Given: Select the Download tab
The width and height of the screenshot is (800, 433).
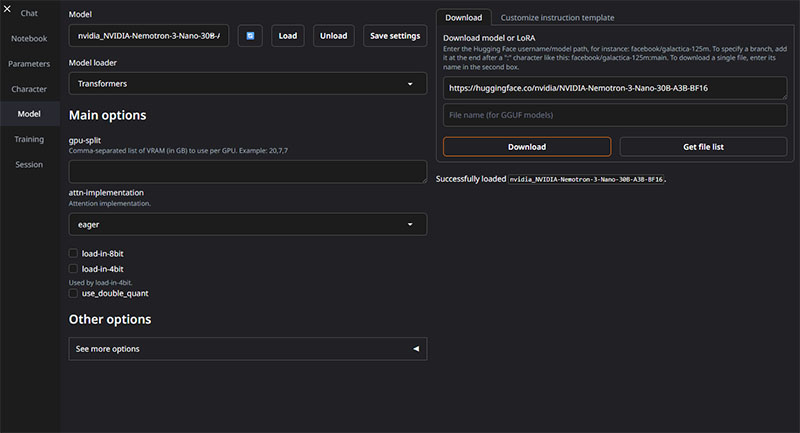Looking at the screenshot, I should click(x=463, y=17).
